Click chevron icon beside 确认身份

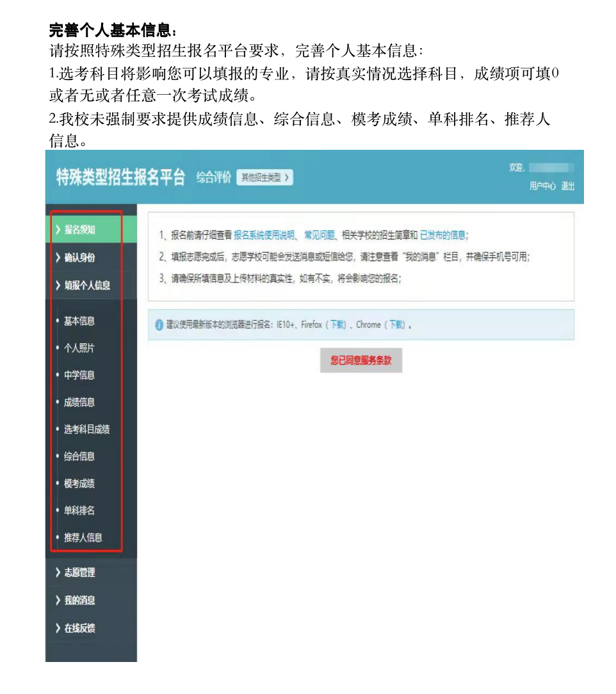pos(58,257)
